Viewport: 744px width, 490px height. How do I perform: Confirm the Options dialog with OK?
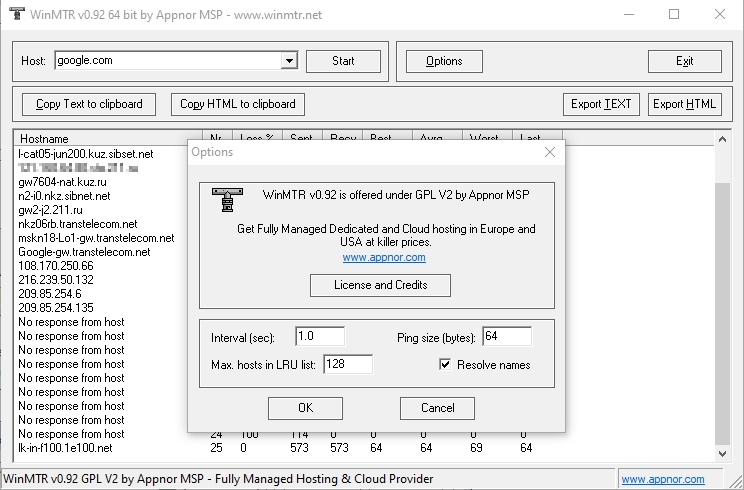(305, 408)
